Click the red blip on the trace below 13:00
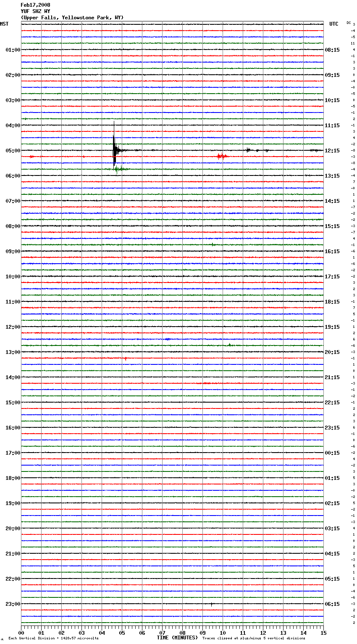 pyautogui.click(x=125, y=359)
